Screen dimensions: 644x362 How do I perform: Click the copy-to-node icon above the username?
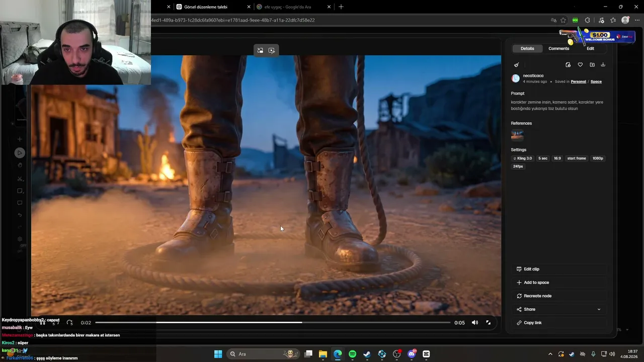(x=568, y=65)
